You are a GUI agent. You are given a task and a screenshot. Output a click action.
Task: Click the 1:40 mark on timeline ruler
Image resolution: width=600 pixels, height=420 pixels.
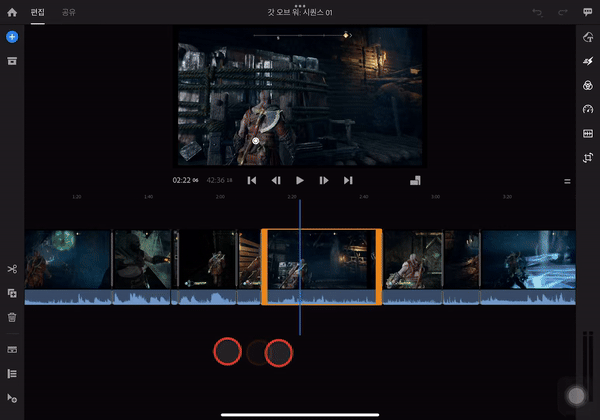[x=148, y=197]
